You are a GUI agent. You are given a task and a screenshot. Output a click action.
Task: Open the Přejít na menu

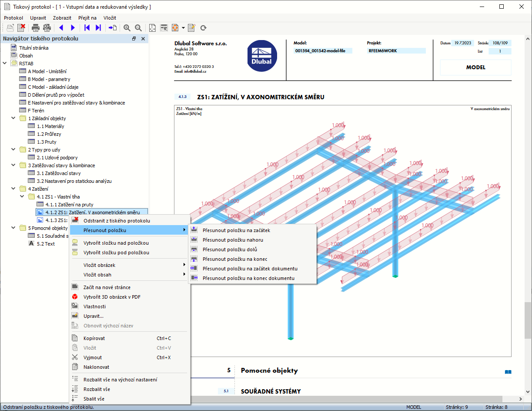[x=87, y=18]
